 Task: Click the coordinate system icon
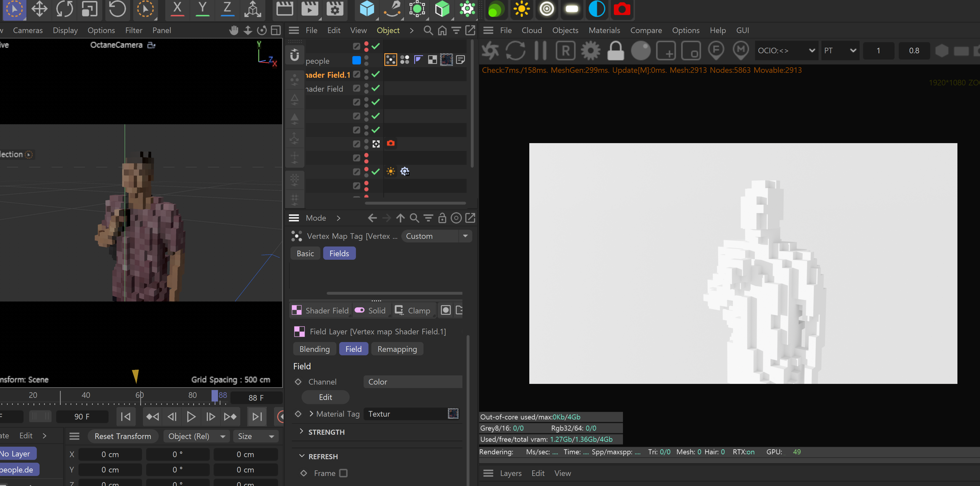253,9
